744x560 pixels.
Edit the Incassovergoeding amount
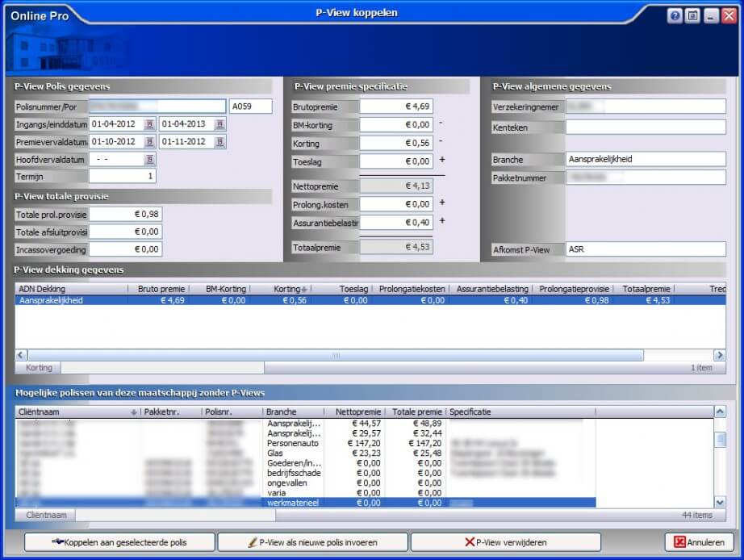(125, 249)
